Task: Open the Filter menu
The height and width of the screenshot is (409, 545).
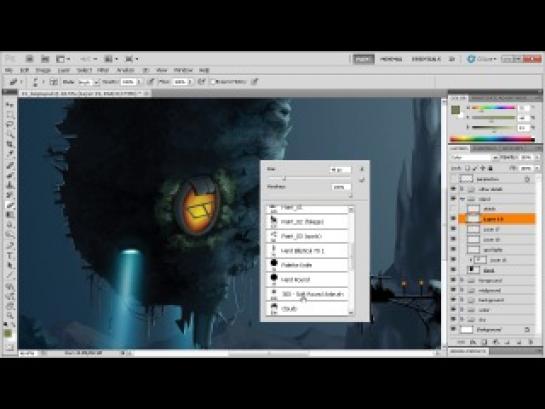Action: [x=103, y=70]
